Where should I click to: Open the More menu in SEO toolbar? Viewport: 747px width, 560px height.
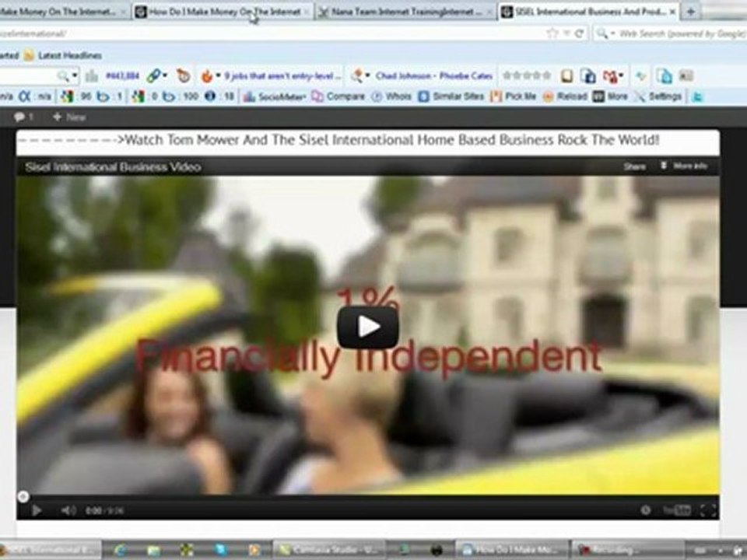pos(610,96)
